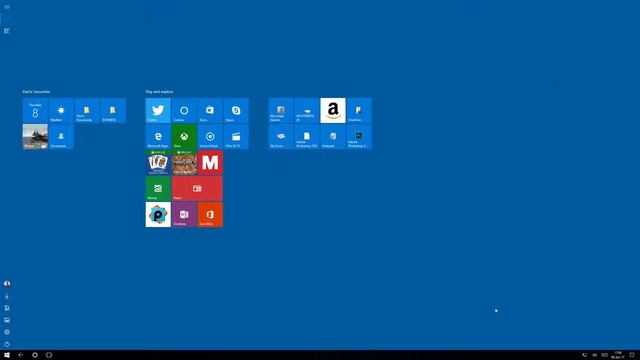Open the Action Center icon

tap(632, 355)
